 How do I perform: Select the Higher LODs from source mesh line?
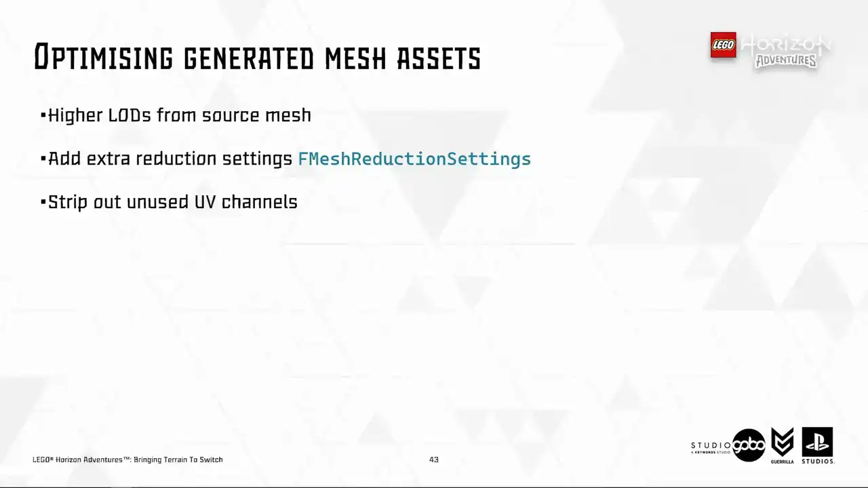click(179, 115)
